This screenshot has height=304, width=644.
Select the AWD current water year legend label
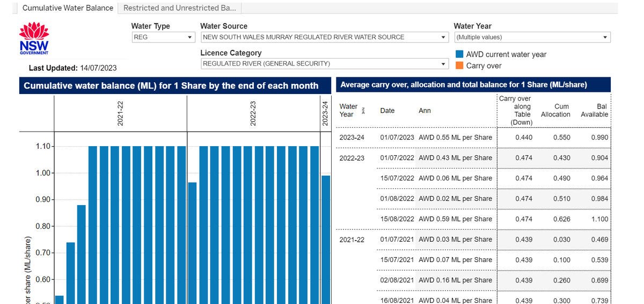click(x=506, y=54)
